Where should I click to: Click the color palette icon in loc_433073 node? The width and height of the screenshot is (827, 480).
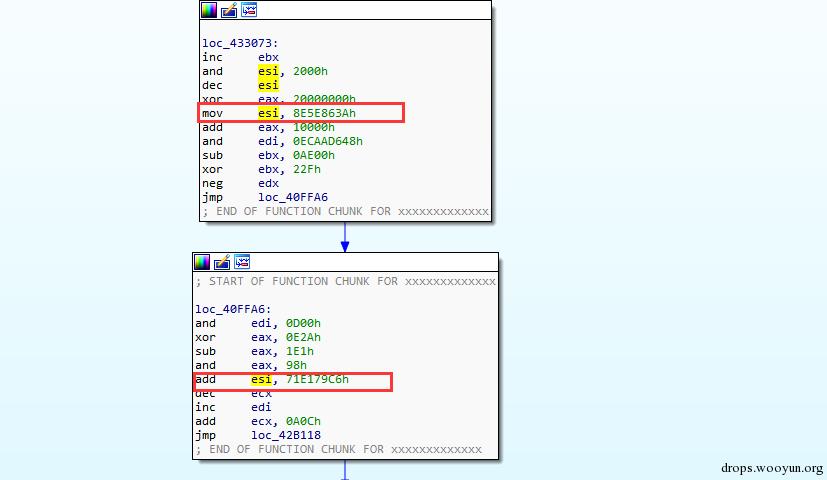209,9
